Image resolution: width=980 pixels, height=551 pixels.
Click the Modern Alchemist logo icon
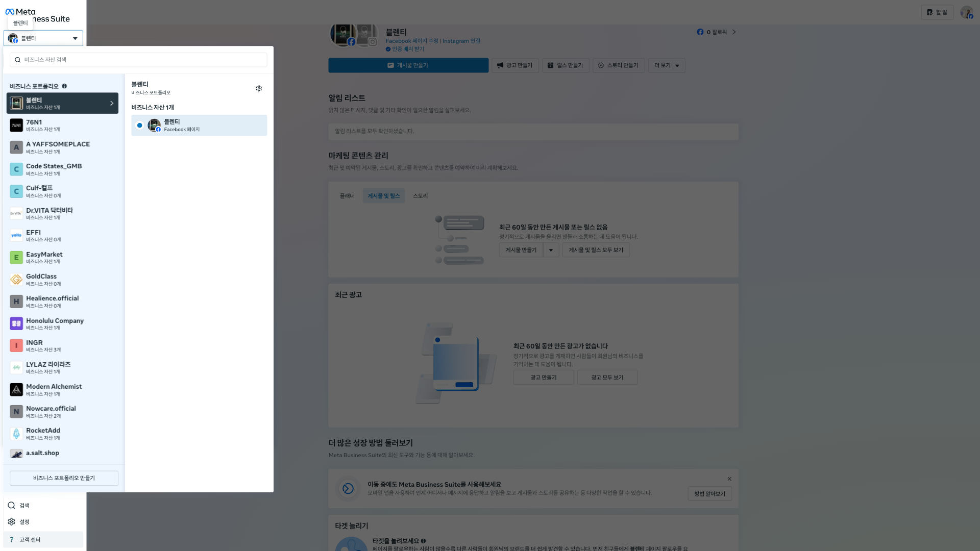tap(16, 390)
